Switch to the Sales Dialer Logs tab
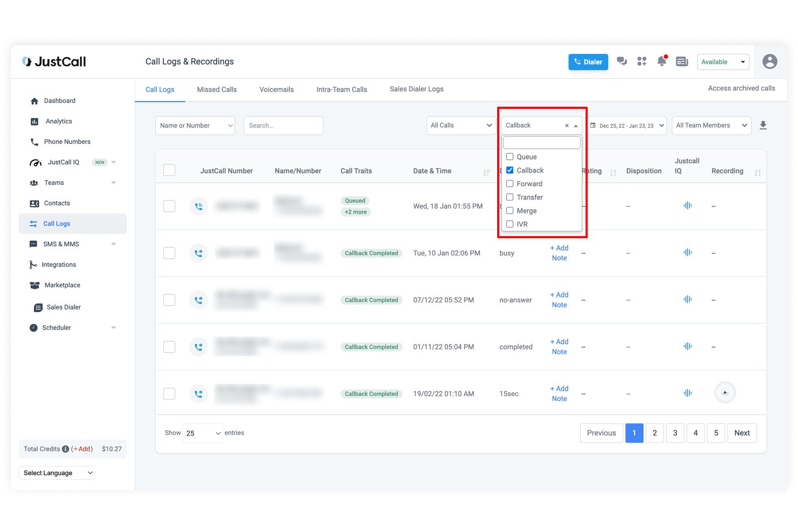Image resolution: width=798 pixels, height=532 pixels. click(417, 89)
